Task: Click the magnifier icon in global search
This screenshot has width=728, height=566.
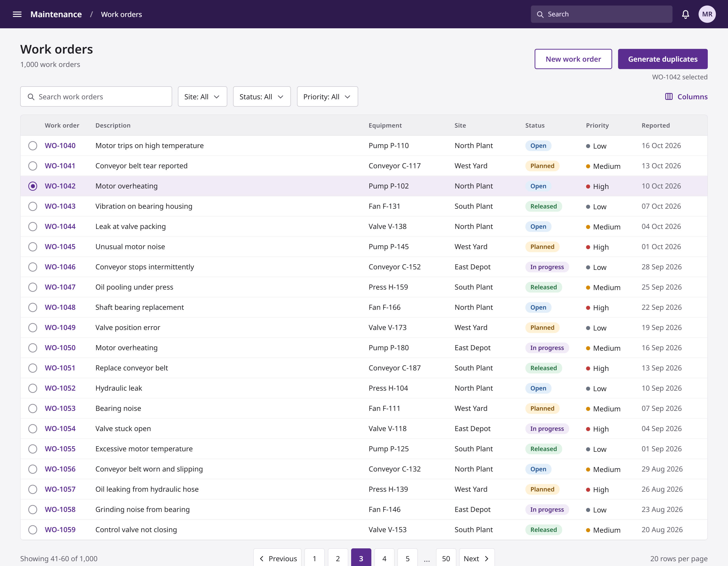Action: [x=540, y=14]
